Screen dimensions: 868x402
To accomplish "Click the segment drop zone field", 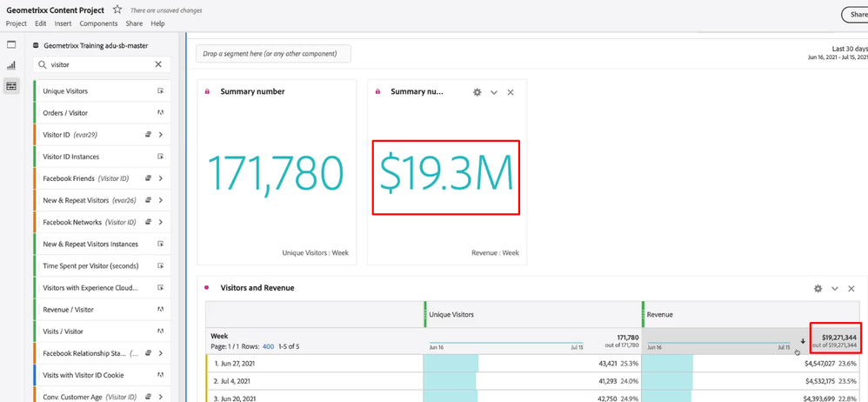I will pyautogui.click(x=273, y=54).
